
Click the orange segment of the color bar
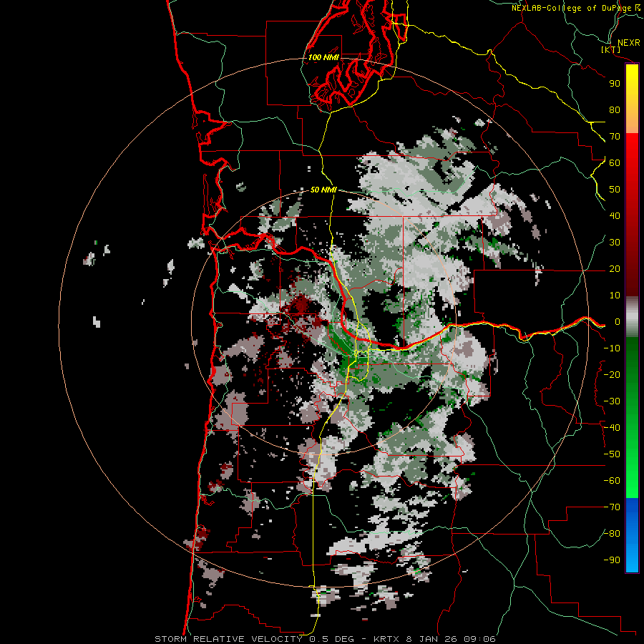(x=632, y=122)
